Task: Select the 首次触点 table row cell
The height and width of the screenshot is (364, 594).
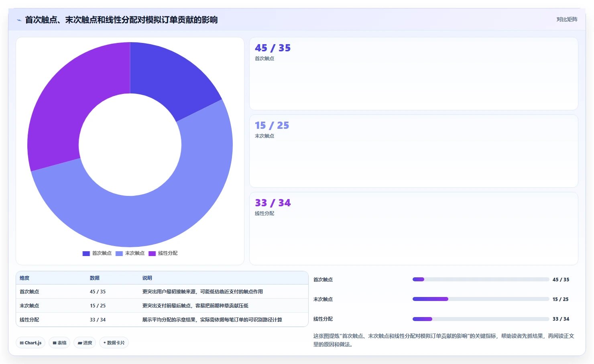Action: coord(29,292)
